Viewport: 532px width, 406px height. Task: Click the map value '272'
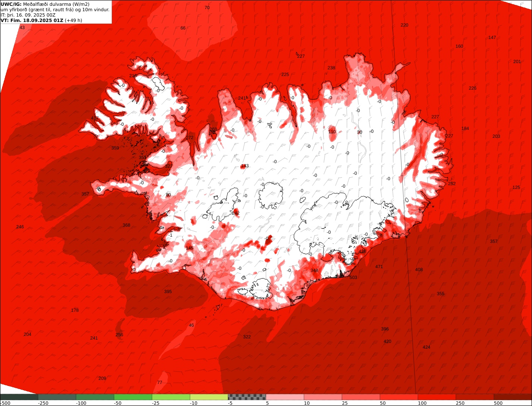pyautogui.click(x=190, y=137)
